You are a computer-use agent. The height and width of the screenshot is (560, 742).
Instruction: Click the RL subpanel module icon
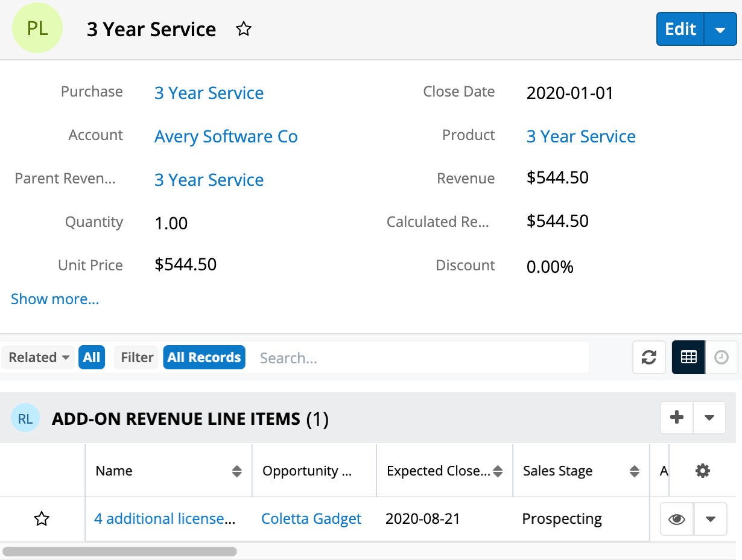25,419
